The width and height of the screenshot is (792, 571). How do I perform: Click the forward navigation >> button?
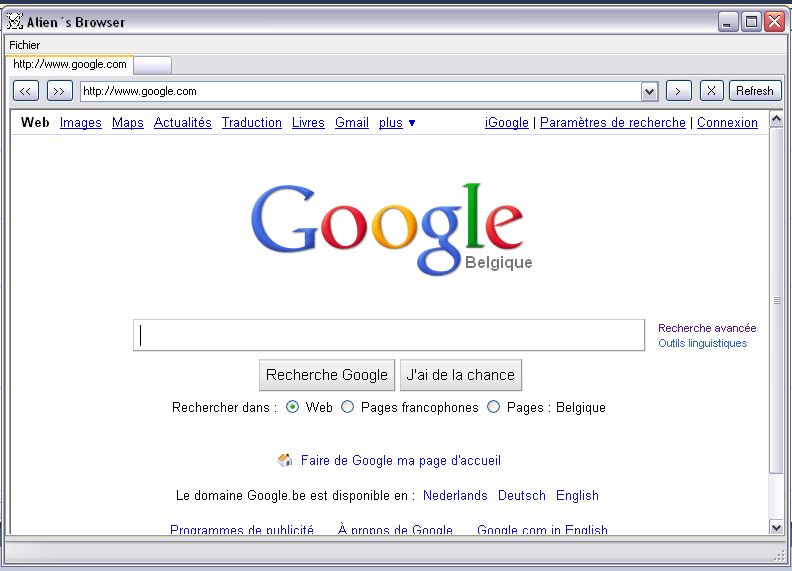tap(60, 91)
